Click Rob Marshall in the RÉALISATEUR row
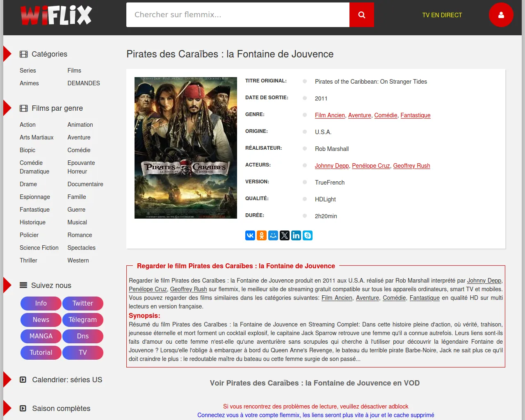 click(332, 149)
